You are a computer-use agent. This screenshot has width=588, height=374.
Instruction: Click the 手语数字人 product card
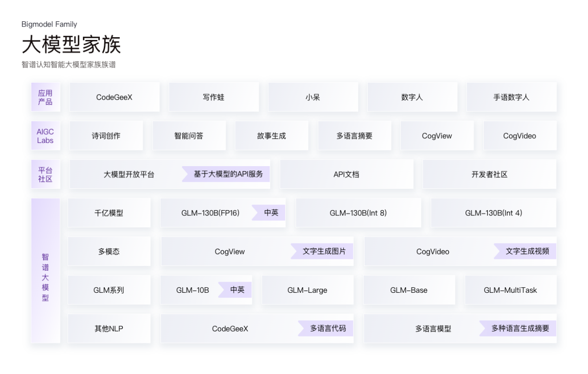pyautogui.click(x=511, y=97)
